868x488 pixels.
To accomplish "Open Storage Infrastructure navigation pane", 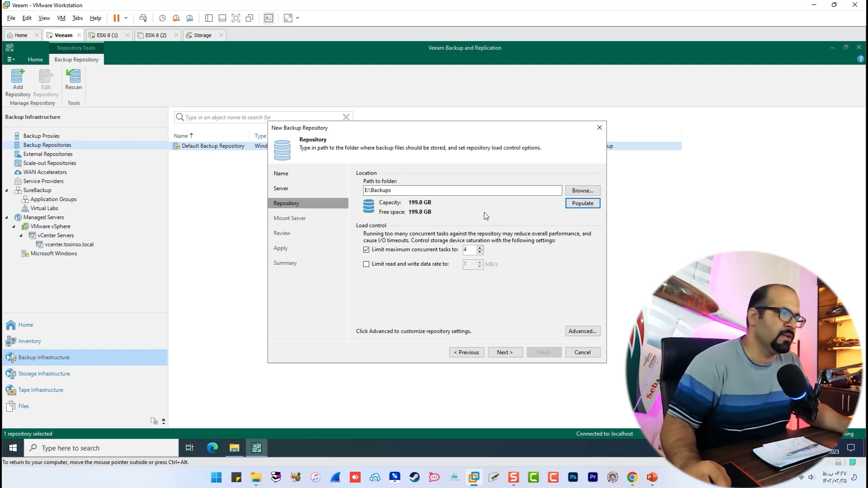I will [x=85, y=374].
